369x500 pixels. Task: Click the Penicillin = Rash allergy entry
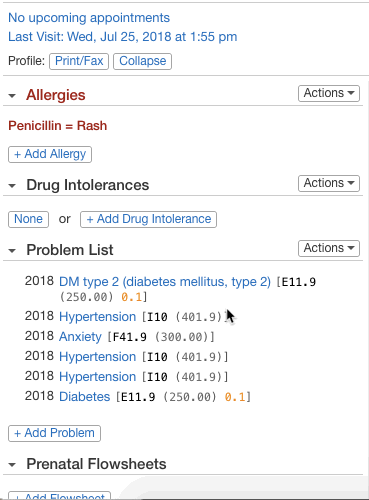tap(58, 126)
